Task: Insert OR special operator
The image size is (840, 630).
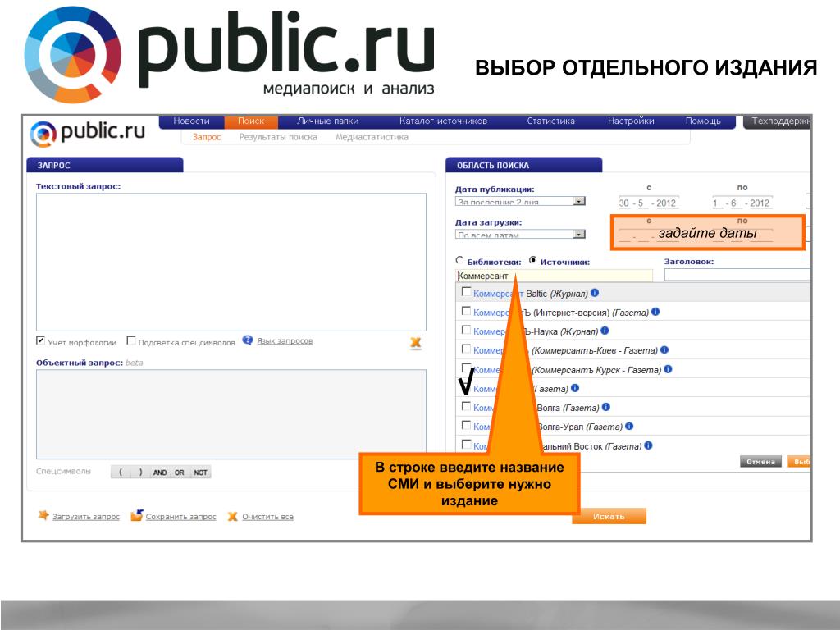Action: (180, 472)
